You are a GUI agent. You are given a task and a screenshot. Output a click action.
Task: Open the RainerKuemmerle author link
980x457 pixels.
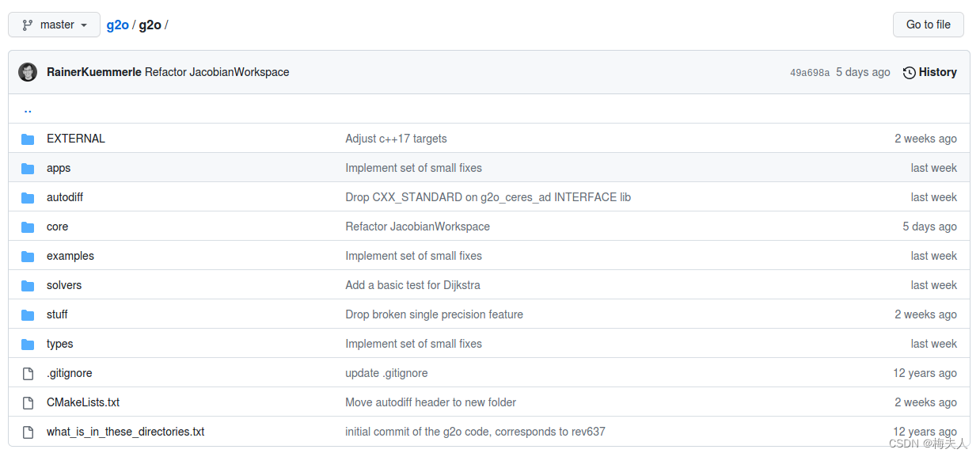point(94,72)
